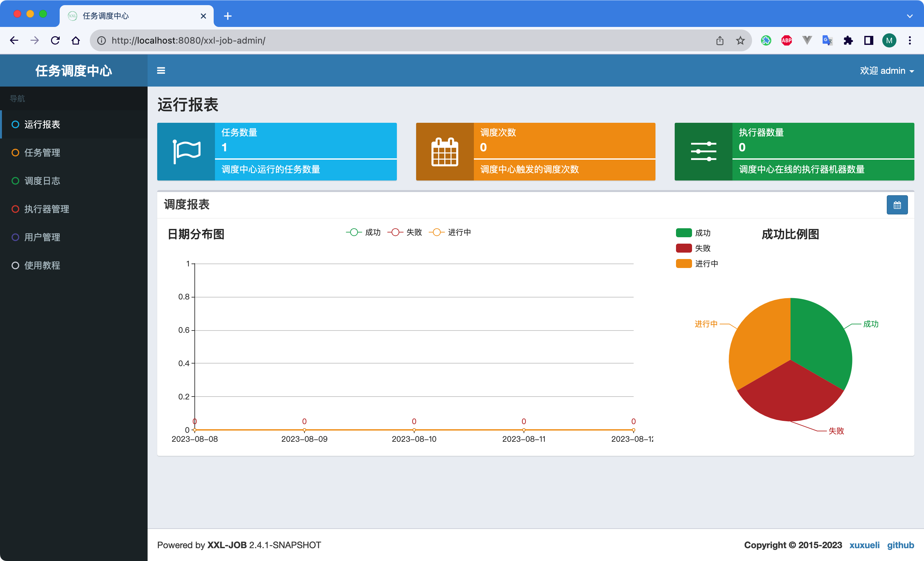The width and height of the screenshot is (924, 561).
Task: Toggle 进行中 orange swatch in pie legend
Action: pyautogui.click(x=684, y=264)
